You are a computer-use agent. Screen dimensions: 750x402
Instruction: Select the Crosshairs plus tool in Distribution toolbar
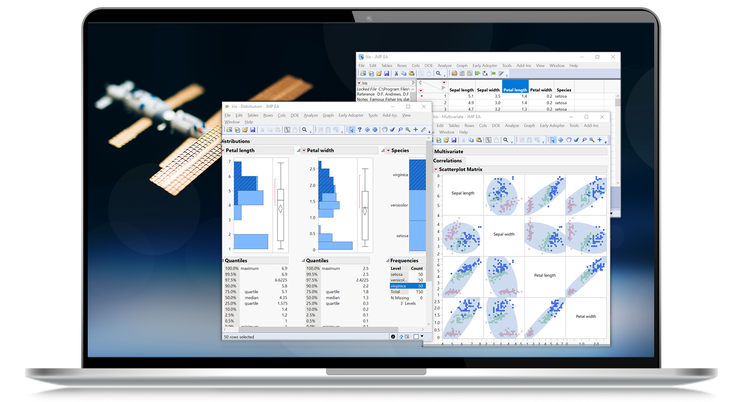pyautogui.click(x=416, y=130)
